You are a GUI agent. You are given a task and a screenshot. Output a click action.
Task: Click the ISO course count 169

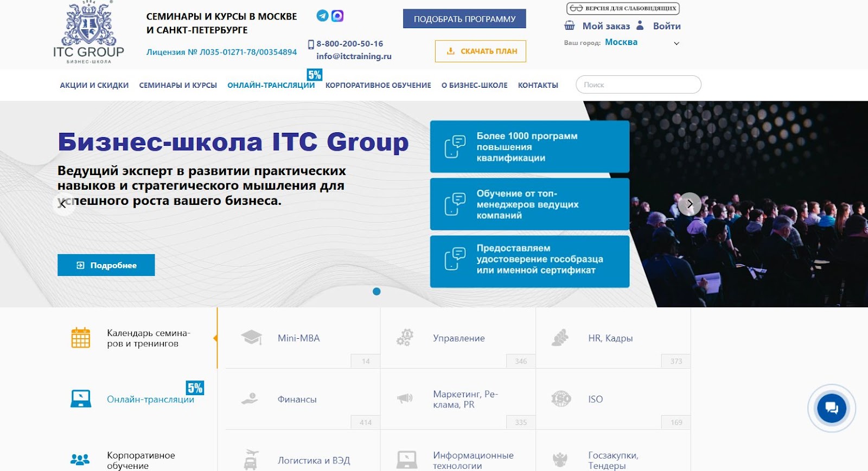pyautogui.click(x=676, y=422)
